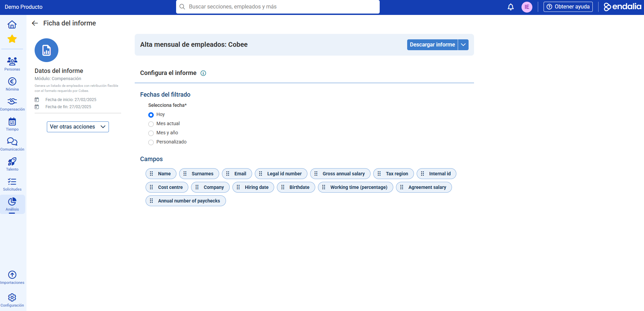Click the Fecha de inicio: 27/02/2025 text
The height and width of the screenshot is (311, 644).
tap(71, 100)
